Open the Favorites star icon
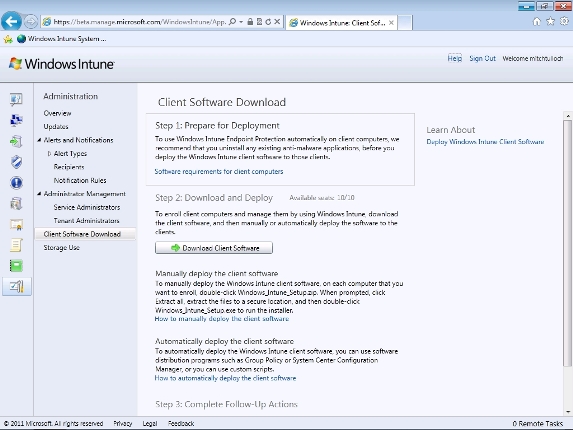Viewport: 573px width, 430px height. [x=550, y=22]
